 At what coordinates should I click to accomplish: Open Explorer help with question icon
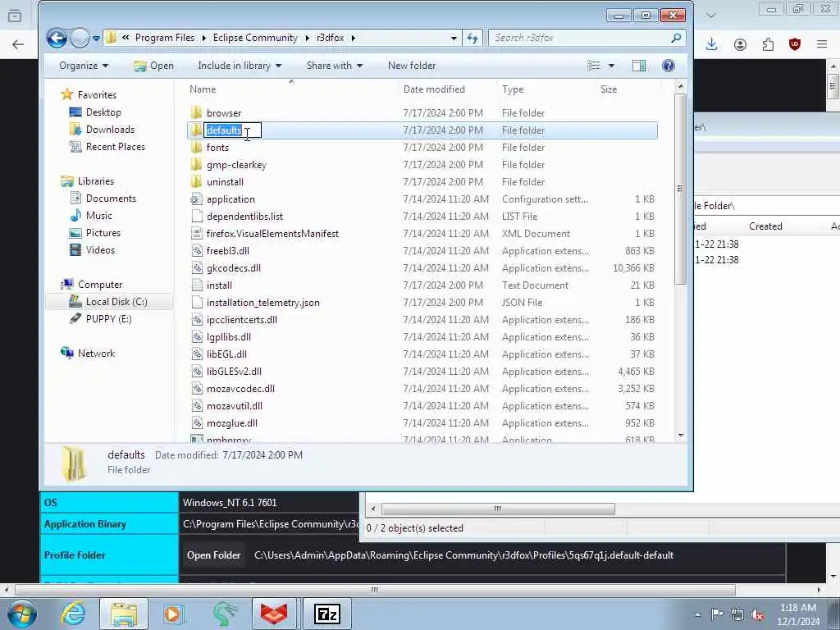coord(668,66)
